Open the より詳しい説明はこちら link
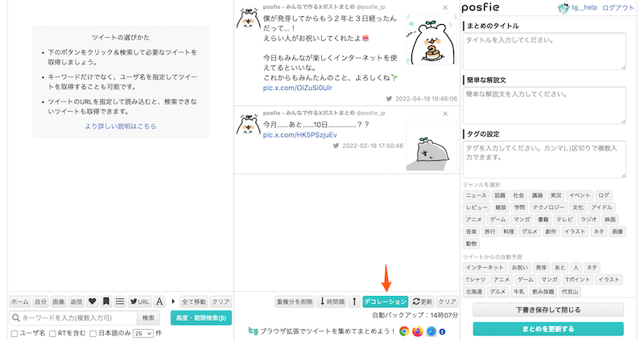The image size is (644, 341). pos(120,126)
